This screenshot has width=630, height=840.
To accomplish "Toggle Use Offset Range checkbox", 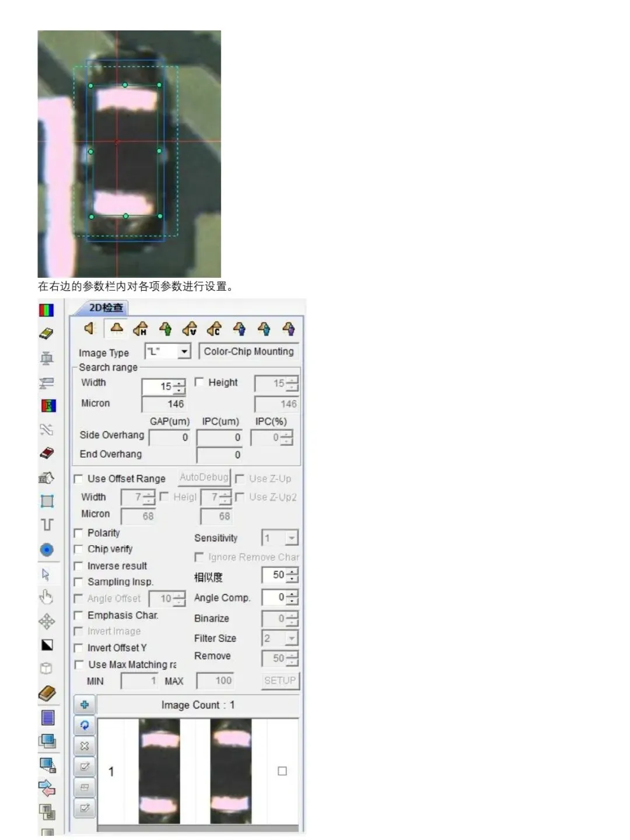I will tap(78, 479).
